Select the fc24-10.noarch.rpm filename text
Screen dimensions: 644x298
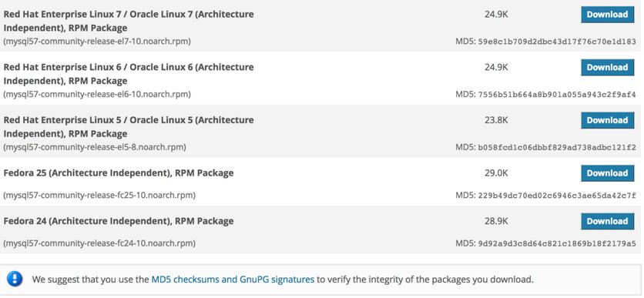click(x=99, y=243)
